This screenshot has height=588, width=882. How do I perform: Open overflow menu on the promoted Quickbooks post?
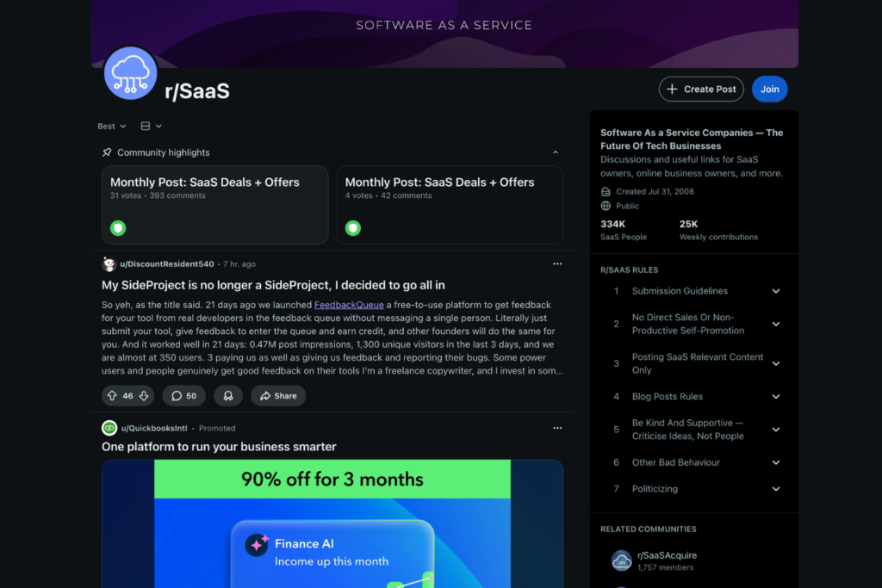pos(557,428)
